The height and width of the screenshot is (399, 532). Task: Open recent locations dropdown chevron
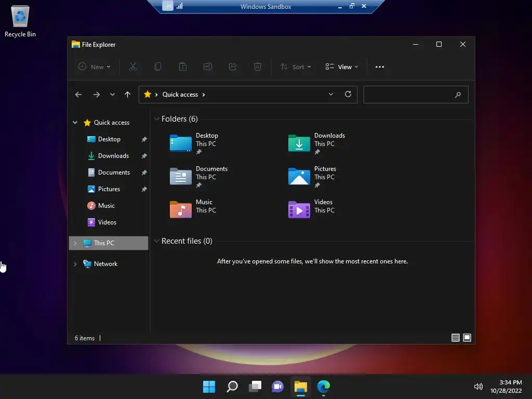pyautogui.click(x=112, y=95)
